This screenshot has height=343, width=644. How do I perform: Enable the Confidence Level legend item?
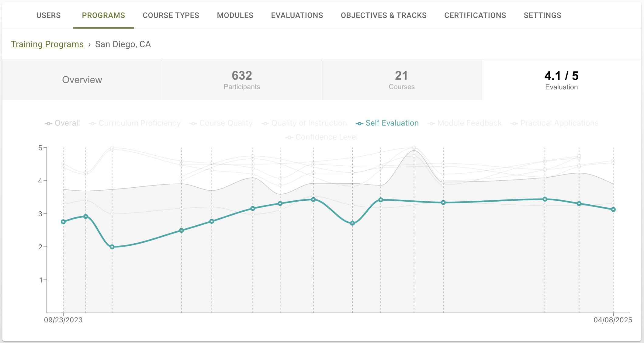click(322, 137)
